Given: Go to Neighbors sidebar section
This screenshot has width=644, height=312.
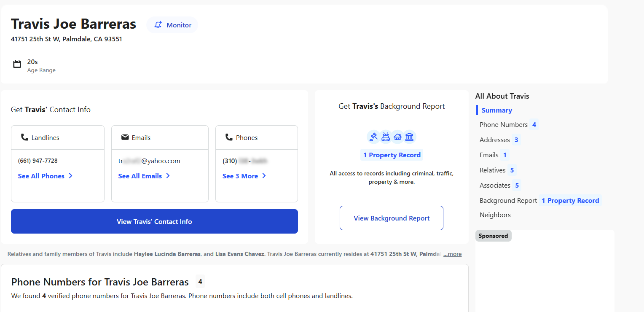Looking at the screenshot, I should coord(495,215).
